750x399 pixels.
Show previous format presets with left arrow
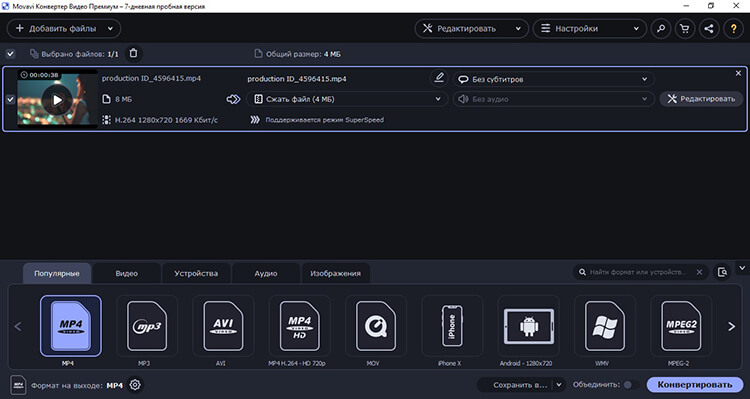18,327
